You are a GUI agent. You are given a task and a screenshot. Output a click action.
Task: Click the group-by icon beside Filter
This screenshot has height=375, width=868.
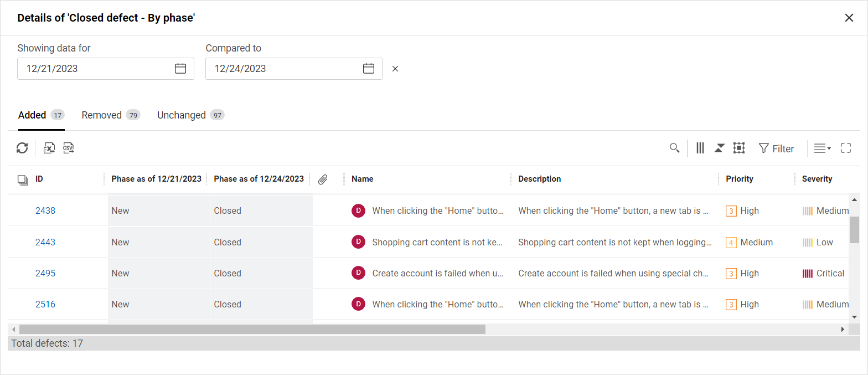tap(738, 148)
